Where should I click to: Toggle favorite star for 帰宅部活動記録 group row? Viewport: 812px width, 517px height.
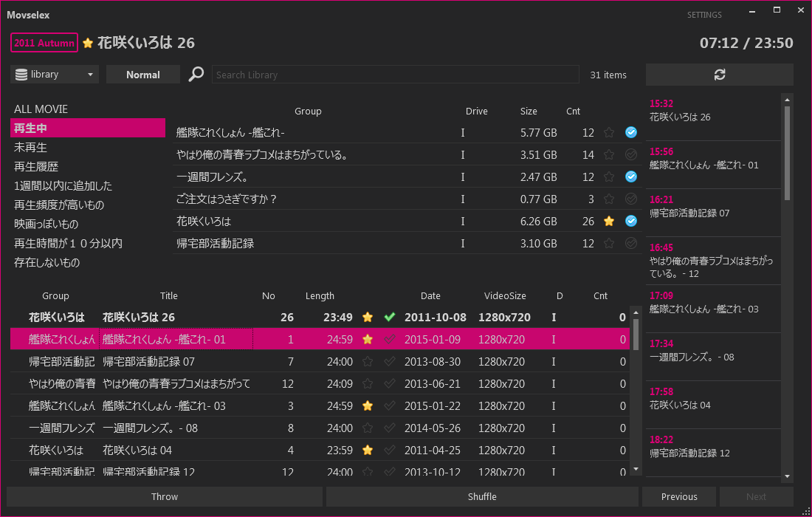(x=609, y=244)
